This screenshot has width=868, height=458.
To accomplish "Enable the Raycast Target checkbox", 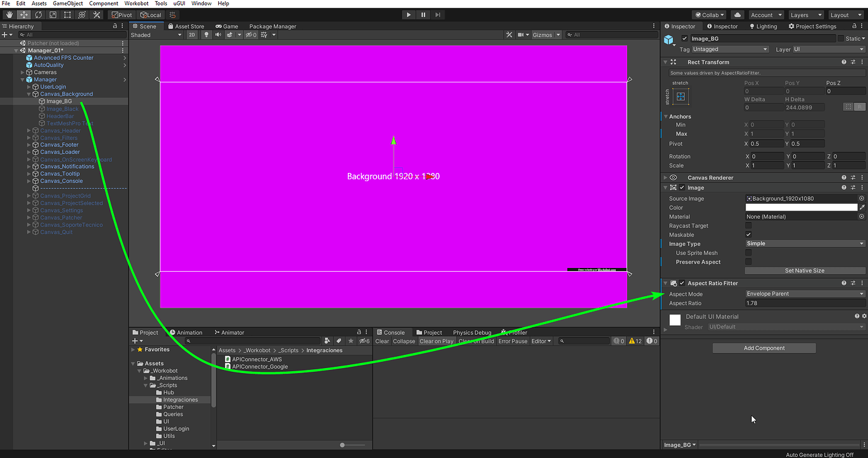I will pos(748,225).
